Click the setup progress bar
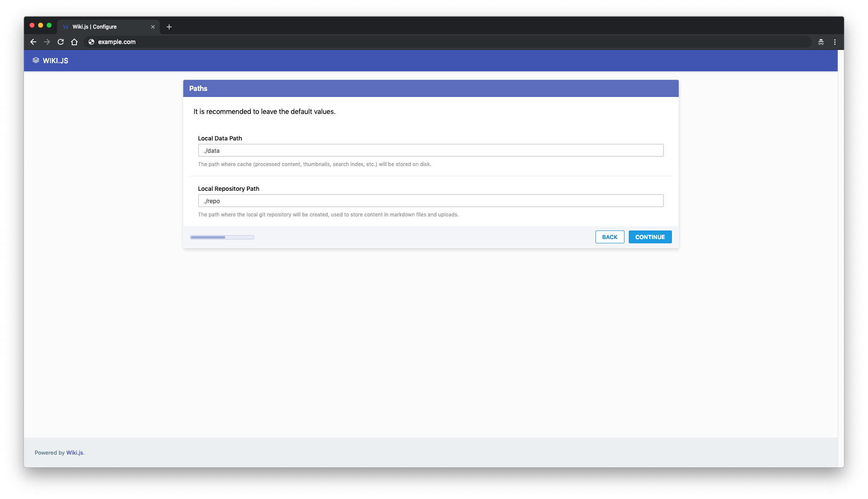Viewport: 868px width, 499px height. point(222,237)
